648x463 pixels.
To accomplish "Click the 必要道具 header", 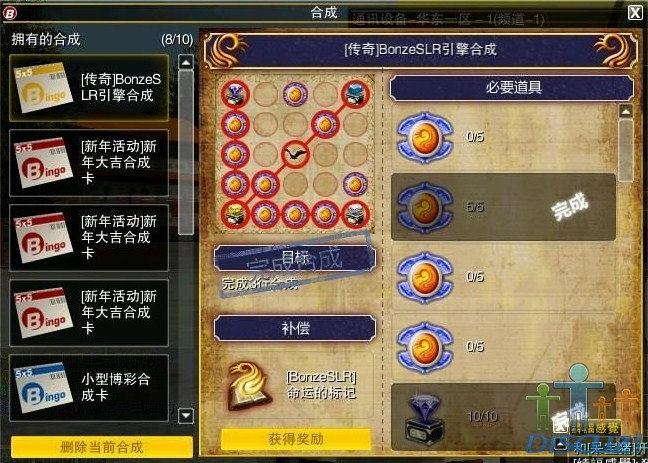I will tap(512, 88).
